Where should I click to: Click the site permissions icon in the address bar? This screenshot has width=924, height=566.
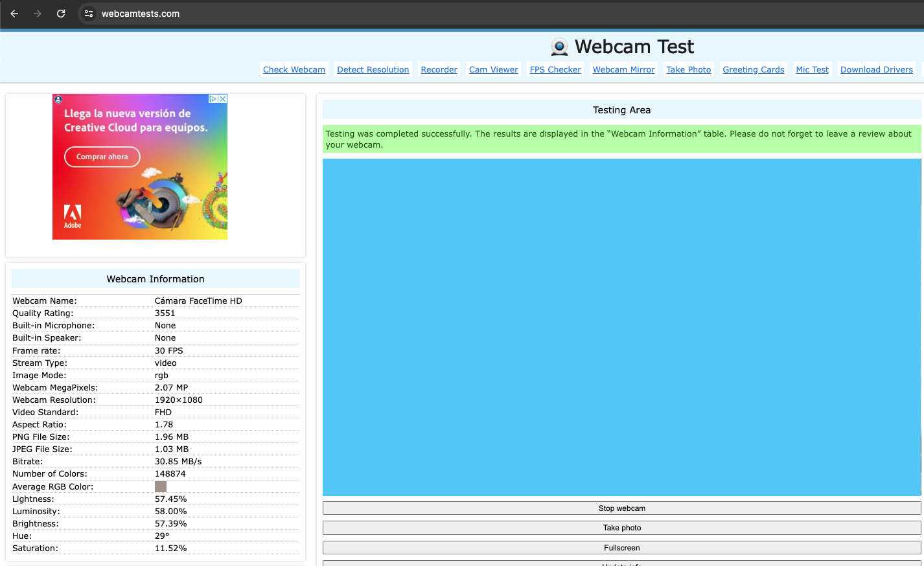(87, 13)
